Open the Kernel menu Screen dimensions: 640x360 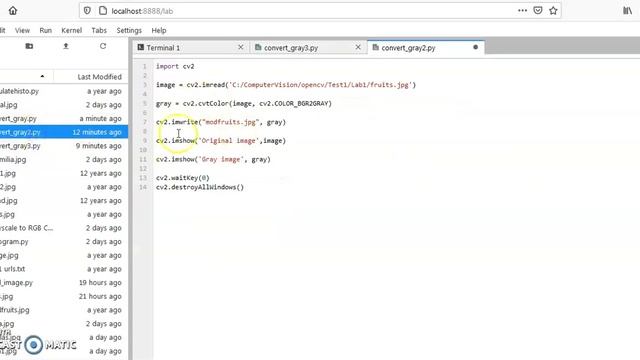(x=71, y=30)
